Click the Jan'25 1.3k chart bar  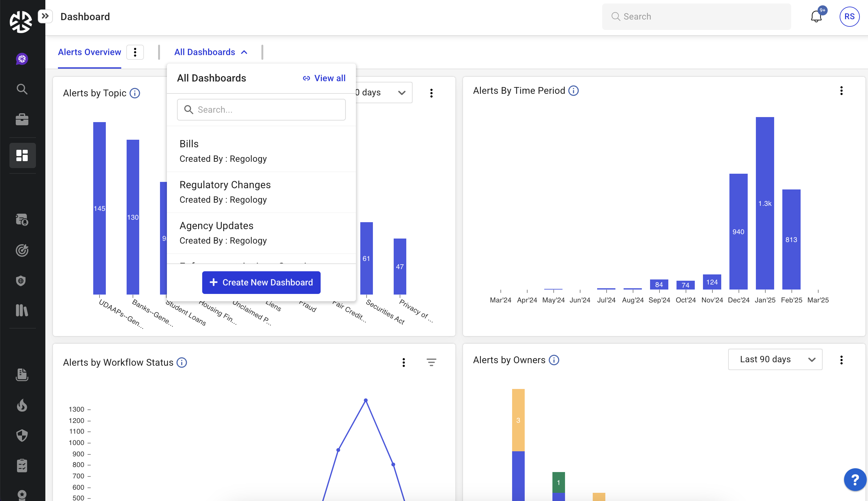coord(764,203)
